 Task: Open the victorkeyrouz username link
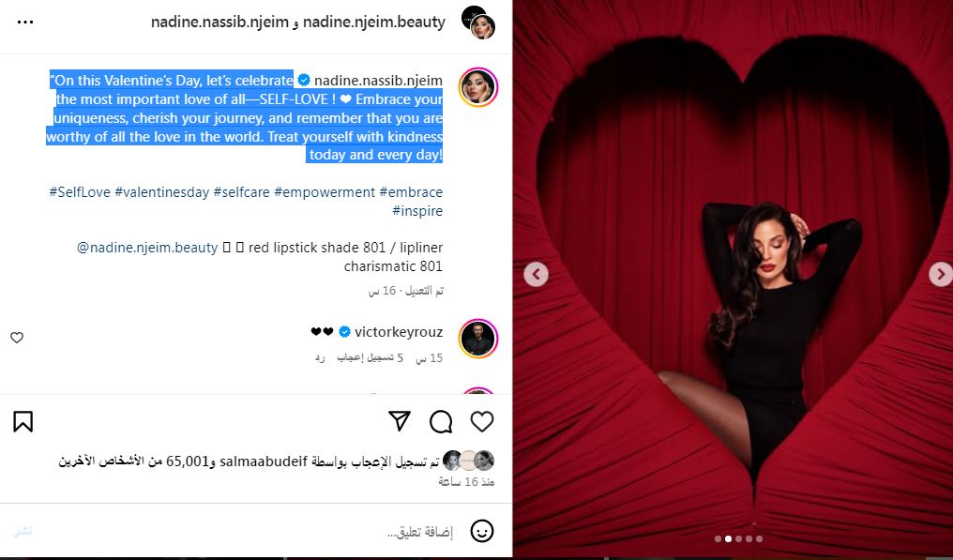point(399,332)
